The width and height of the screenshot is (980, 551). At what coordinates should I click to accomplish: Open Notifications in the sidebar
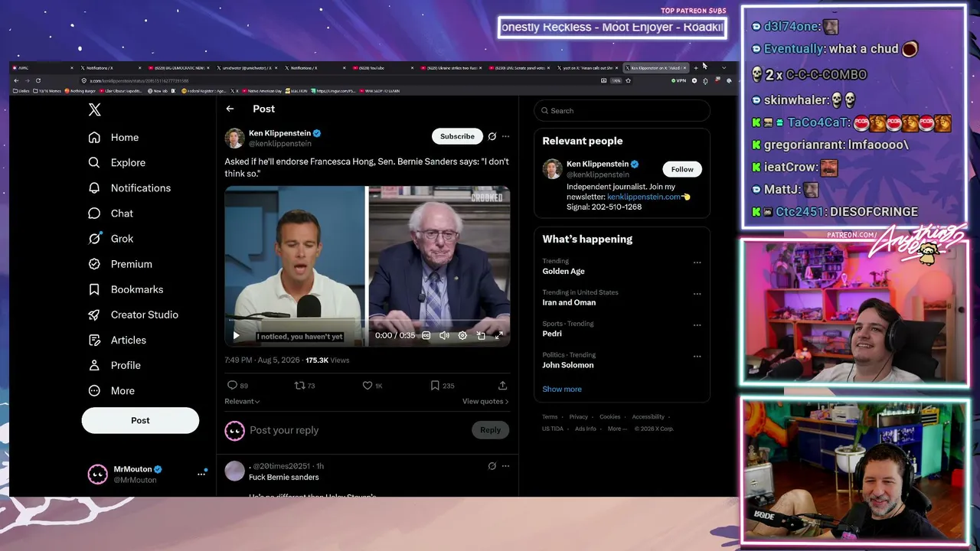click(129, 187)
